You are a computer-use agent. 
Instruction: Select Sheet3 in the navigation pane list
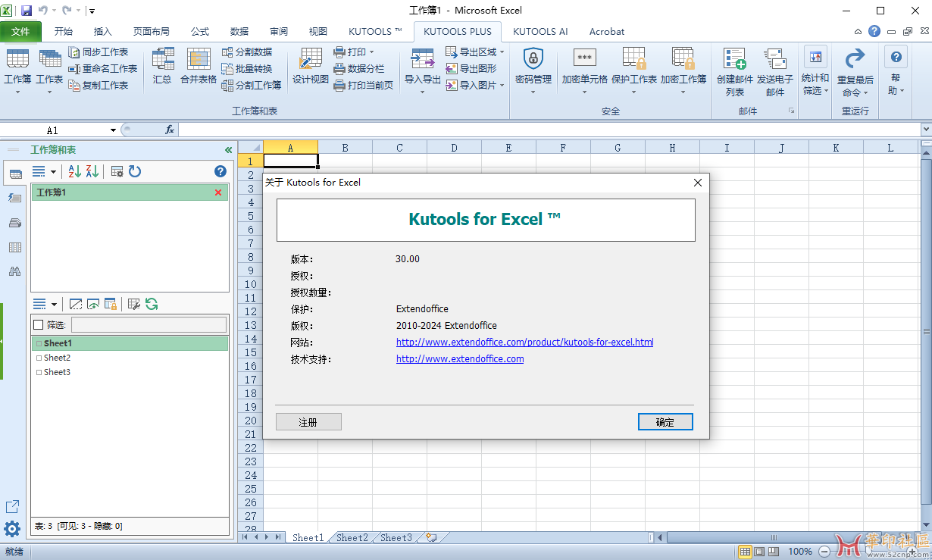[57, 372]
